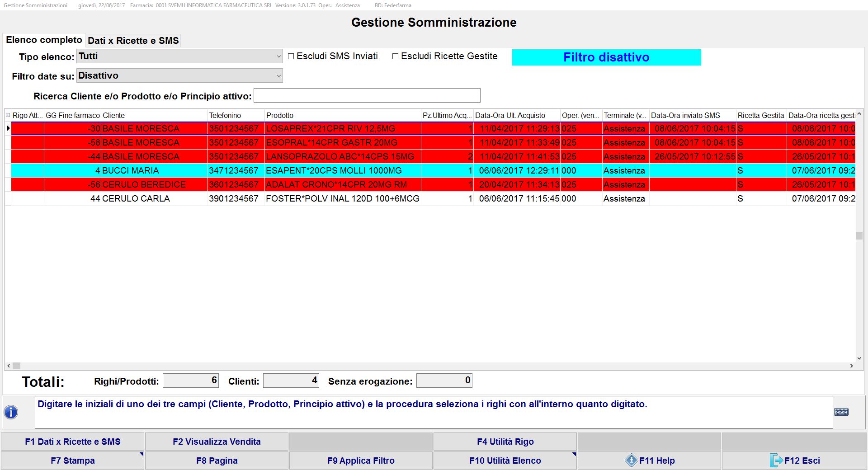The height and width of the screenshot is (470, 868).
Task: Open the F7 Stampa button submenu arrow
Action: (141, 455)
